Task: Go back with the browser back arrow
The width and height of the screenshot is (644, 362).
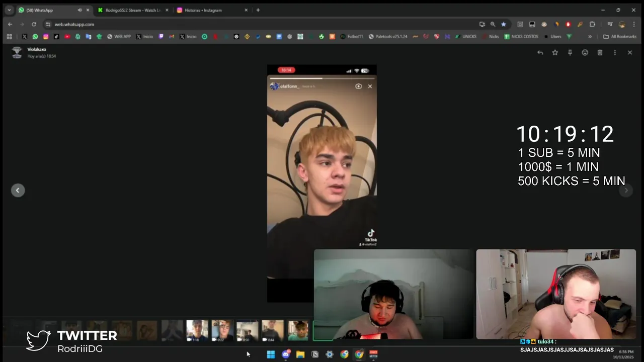Action: point(10,24)
